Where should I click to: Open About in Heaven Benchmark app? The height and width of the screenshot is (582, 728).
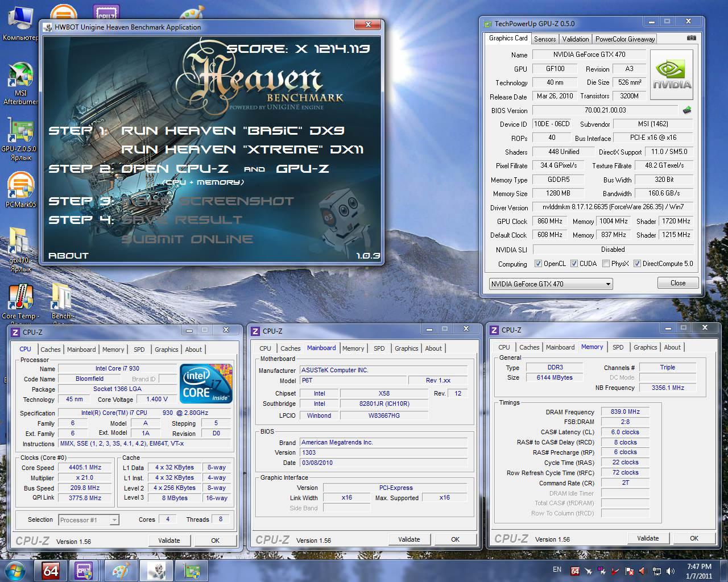point(68,255)
